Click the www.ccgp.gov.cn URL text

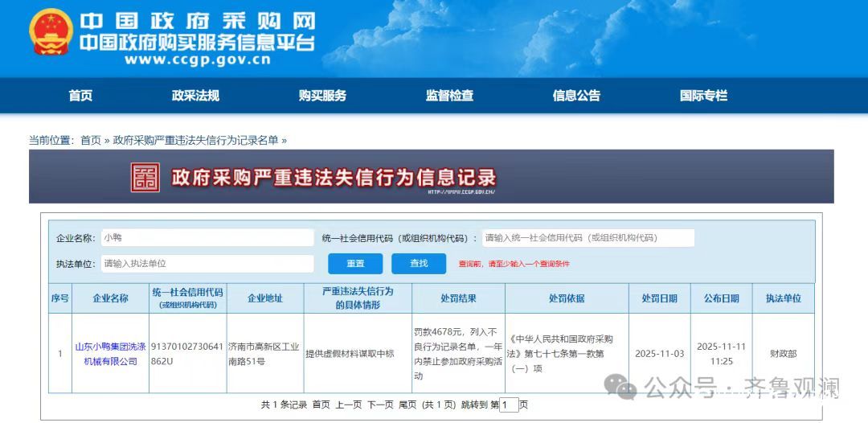[198, 60]
